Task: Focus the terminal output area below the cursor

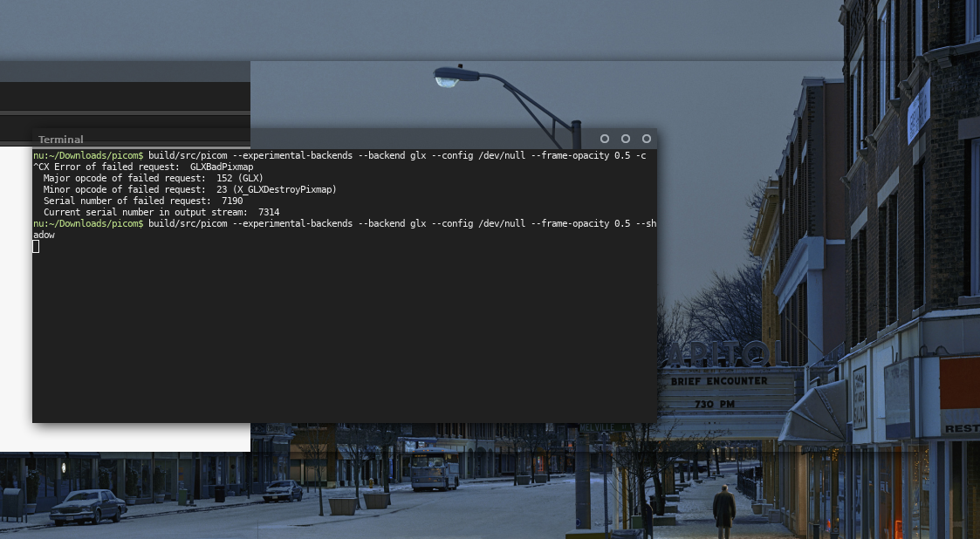Action: (340, 331)
